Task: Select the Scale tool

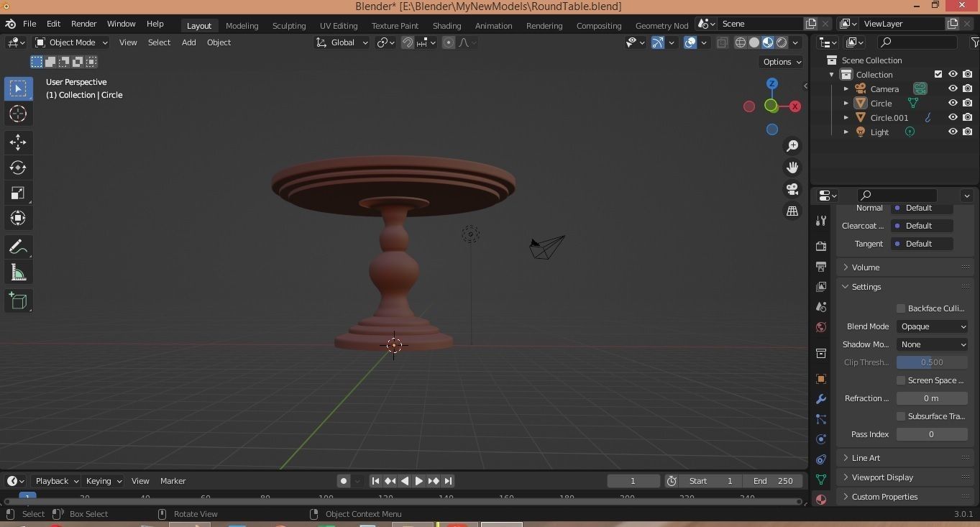Action: (18, 193)
